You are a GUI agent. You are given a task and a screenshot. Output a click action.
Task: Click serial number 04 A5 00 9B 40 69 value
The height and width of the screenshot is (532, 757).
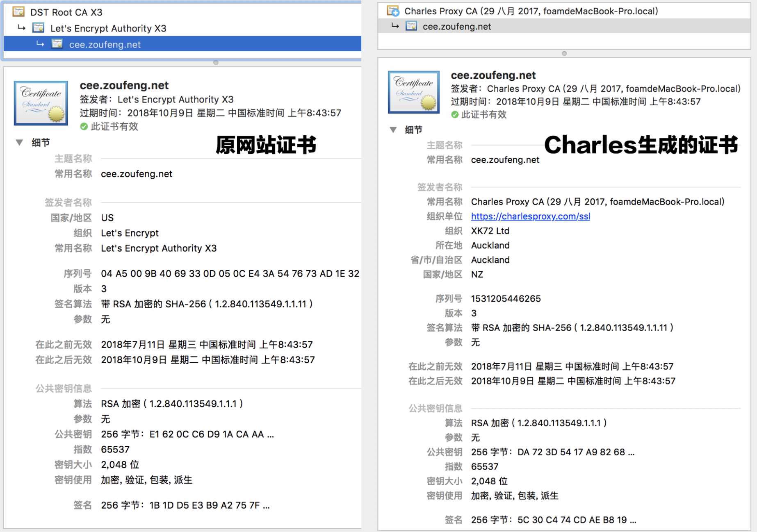230,274
